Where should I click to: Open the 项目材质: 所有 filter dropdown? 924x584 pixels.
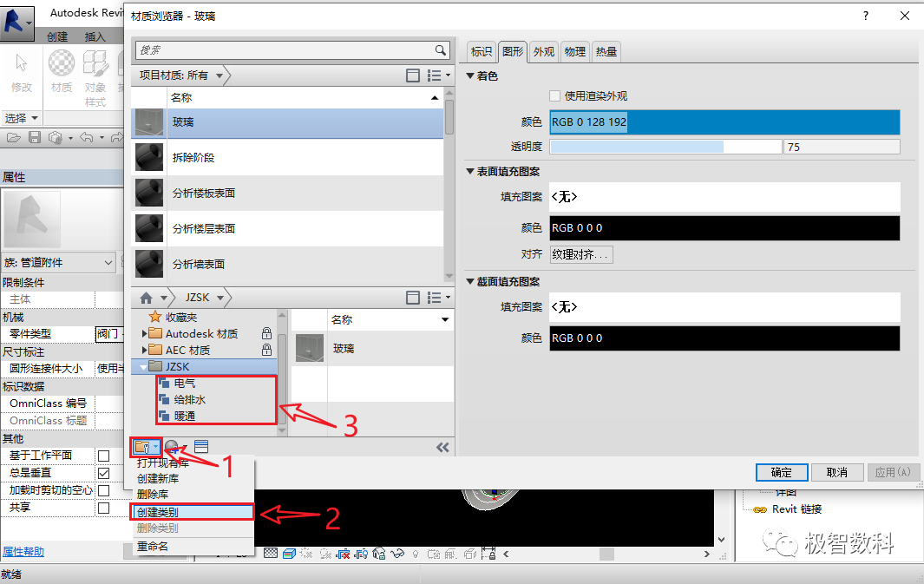(220, 75)
